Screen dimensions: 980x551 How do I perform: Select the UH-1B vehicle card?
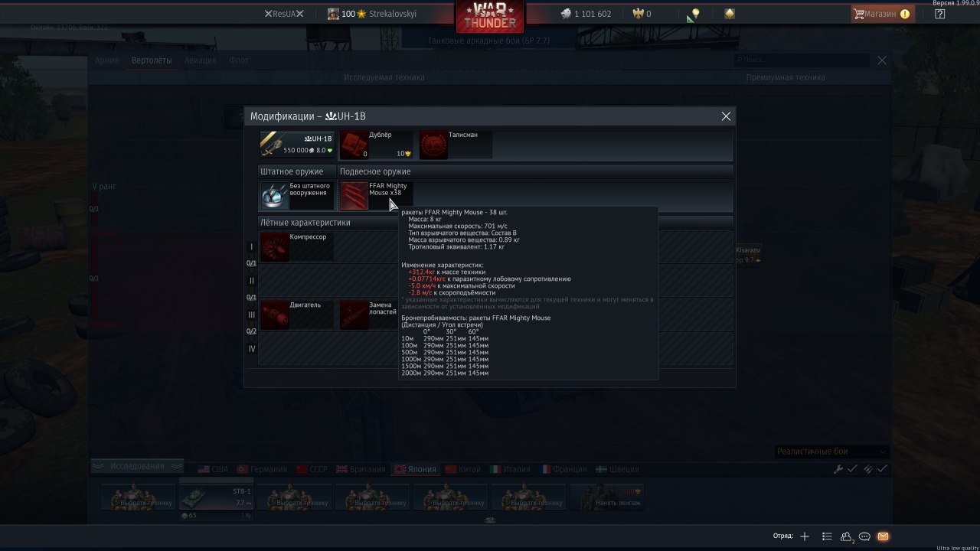pyautogui.click(x=297, y=144)
